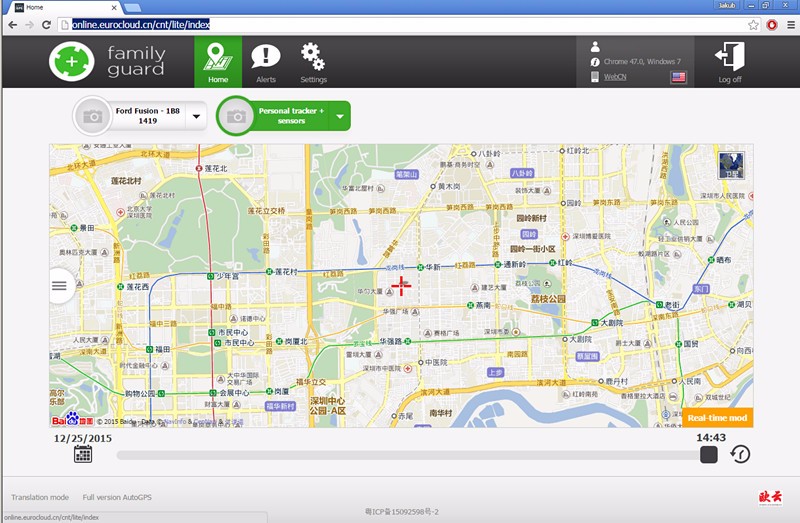The image size is (800, 523).
Task: Click the phone icon beside WebCN
Action: pos(595,77)
